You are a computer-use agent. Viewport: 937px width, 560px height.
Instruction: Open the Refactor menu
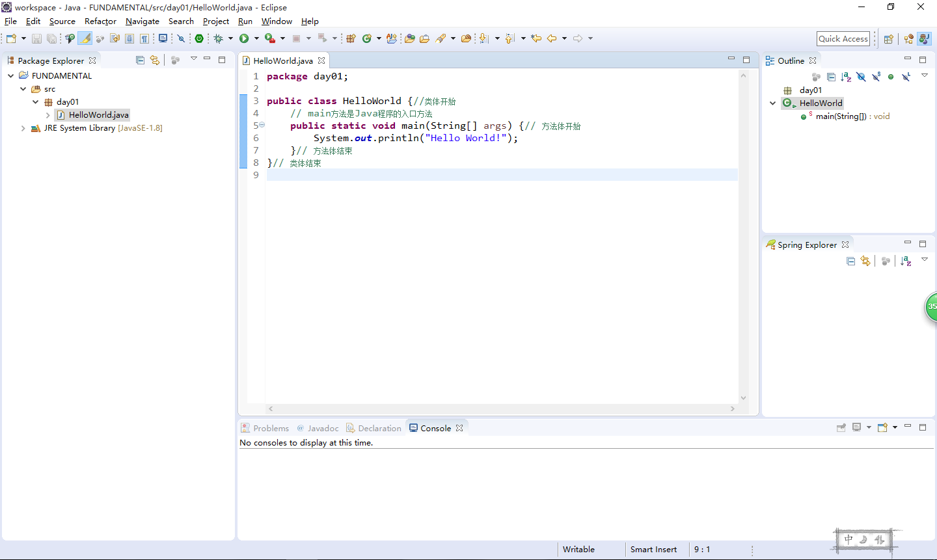(x=100, y=21)
